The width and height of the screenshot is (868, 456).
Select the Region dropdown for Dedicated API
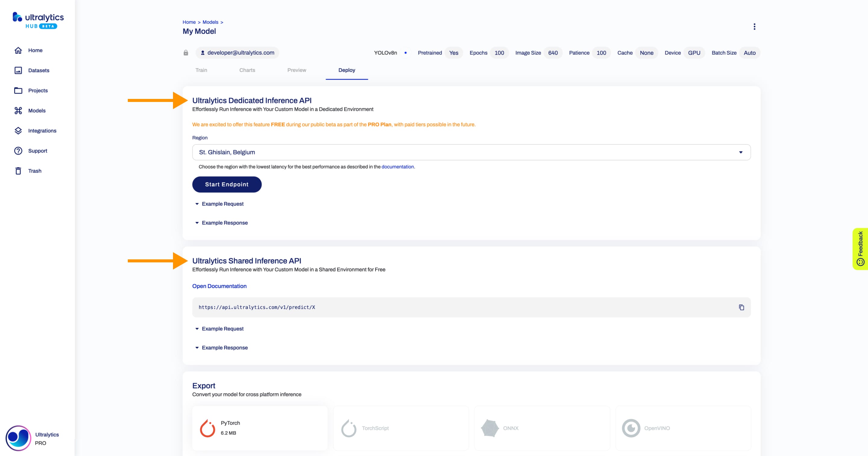coord(471,152)
